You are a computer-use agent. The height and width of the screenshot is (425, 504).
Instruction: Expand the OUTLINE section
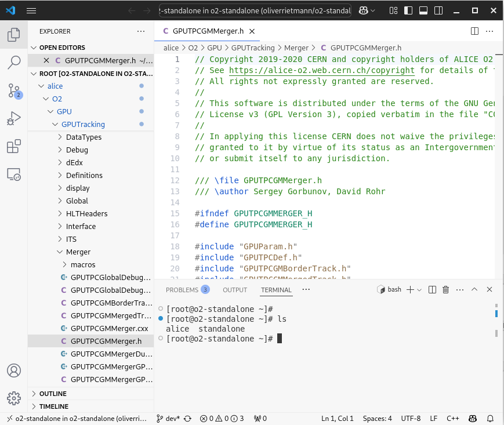[x=53, y=394]
